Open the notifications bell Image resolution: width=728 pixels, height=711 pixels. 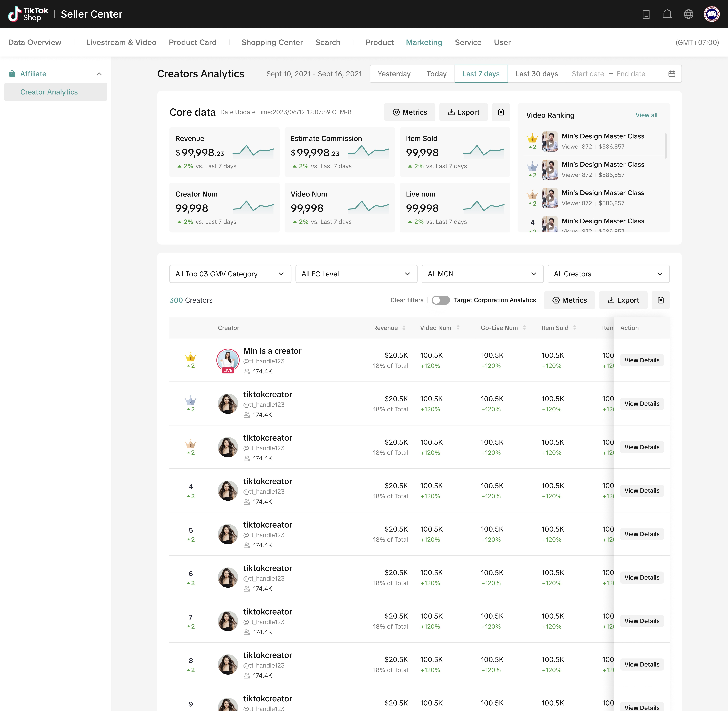tap(667, 14)
